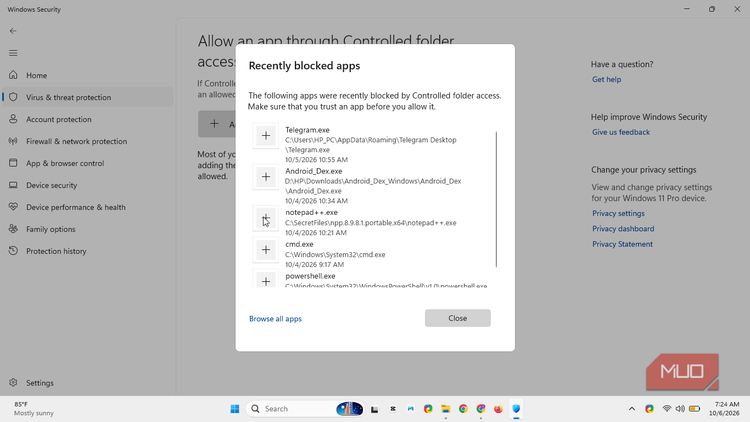This screenshot has width=750, height=422.
Task: Open App & browser control
Action: tap(88, 163)
